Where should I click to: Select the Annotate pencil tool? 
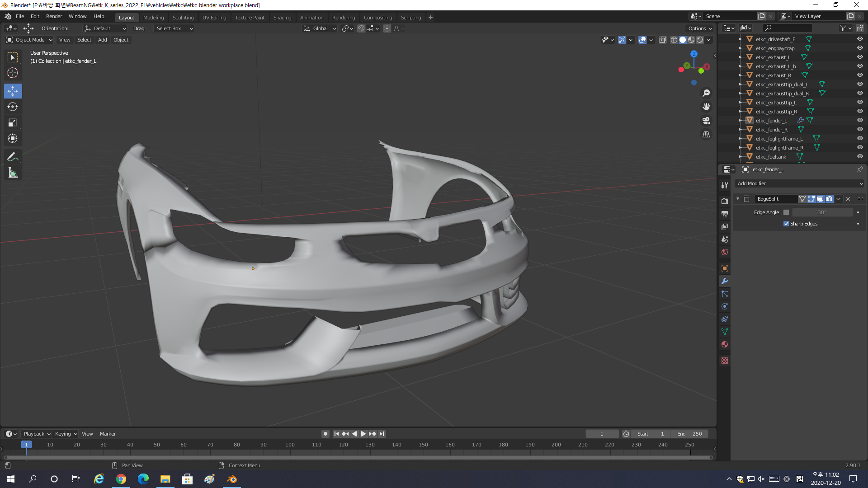click(x=13, y=157)
